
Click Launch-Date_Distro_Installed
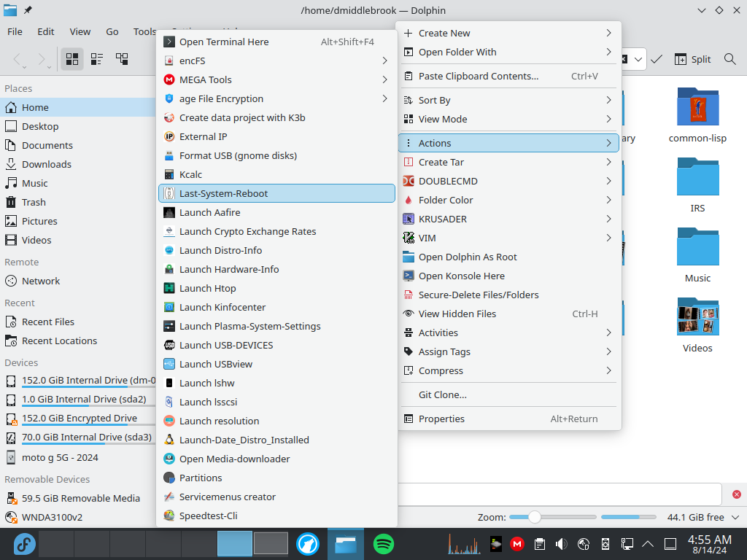pos(276,440)
